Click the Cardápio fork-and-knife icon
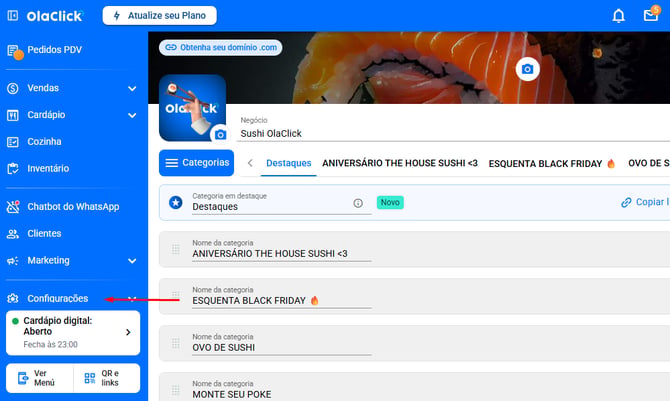The image size is (670, 401). [13, 115]
